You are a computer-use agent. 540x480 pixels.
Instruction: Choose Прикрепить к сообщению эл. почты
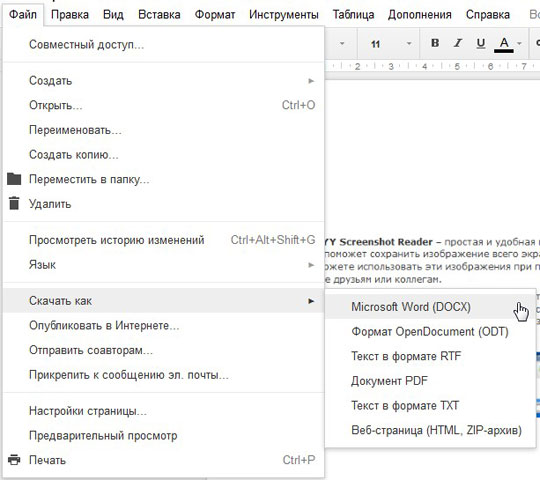click(164, 375)
